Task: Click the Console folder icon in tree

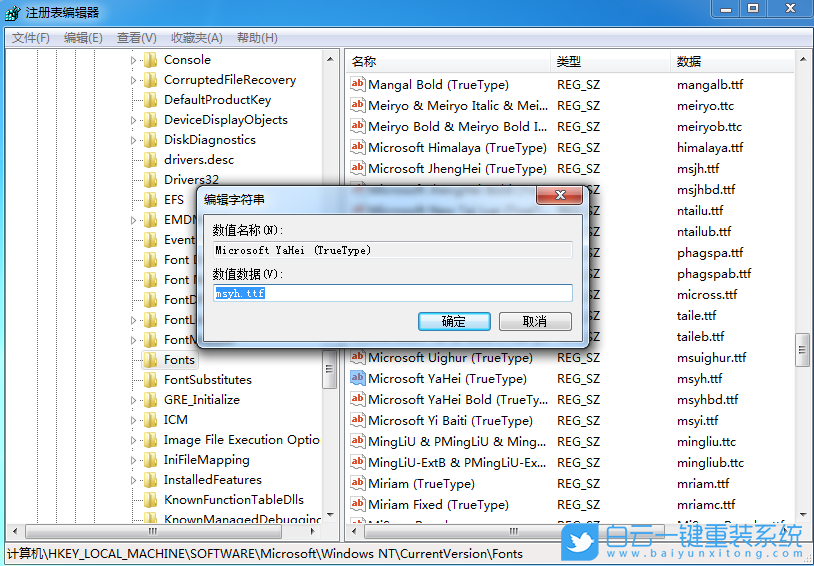Action: pyautogui.click(x=151, y=60)
